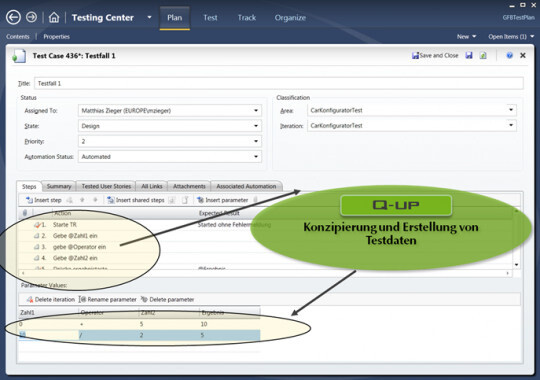
Task: Click the Back navigation arrow
Action: click(x=13, y=17)
